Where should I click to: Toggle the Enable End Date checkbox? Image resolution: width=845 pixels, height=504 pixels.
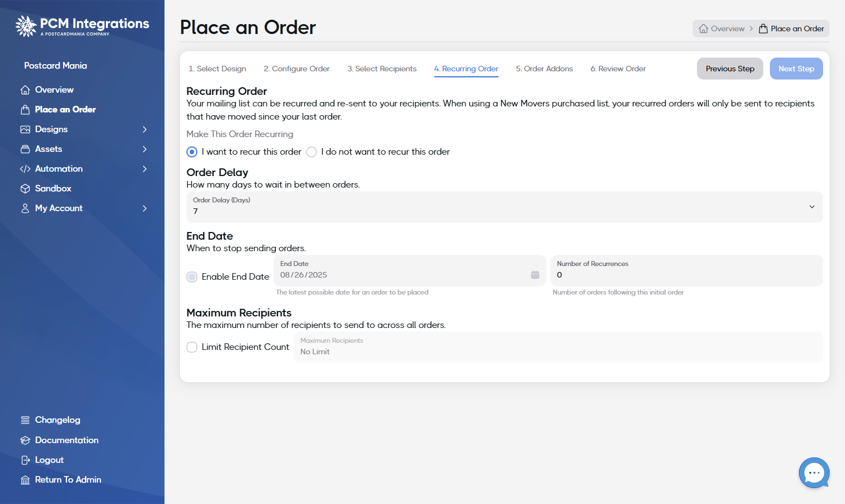[x=192, y=277]
